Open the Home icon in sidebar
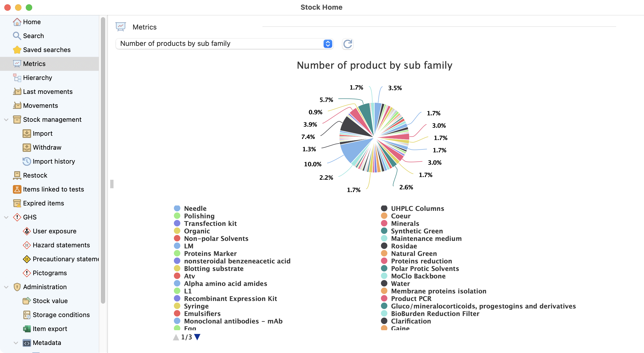Image resolution: width=644 pixels, height=353 pixels. tap(17, 22)
